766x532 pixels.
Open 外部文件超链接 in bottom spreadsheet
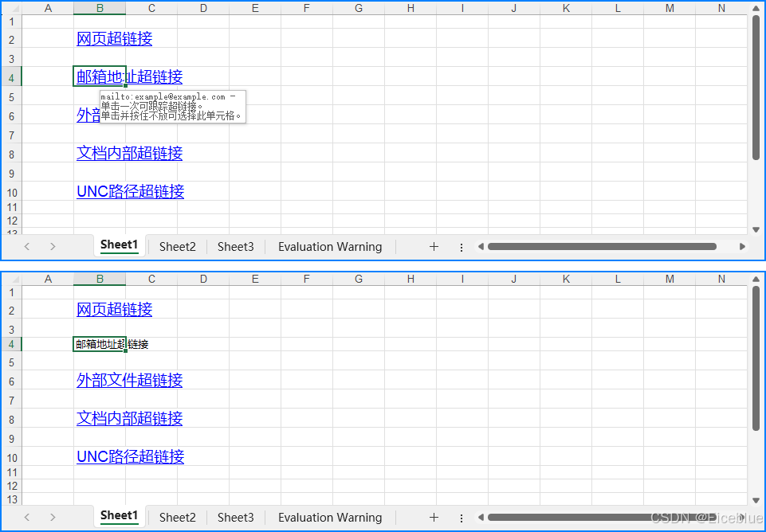pos(129,380)
